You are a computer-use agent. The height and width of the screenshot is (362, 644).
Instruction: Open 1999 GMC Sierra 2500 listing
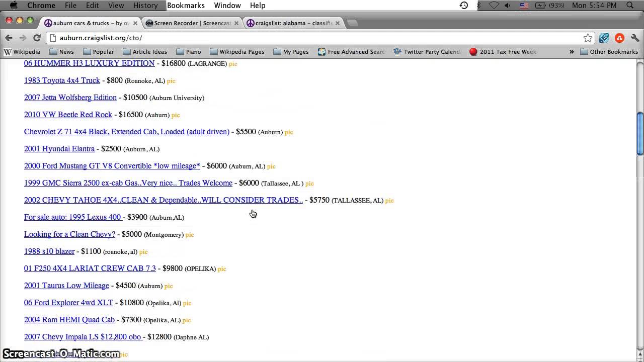coord(128,183)
